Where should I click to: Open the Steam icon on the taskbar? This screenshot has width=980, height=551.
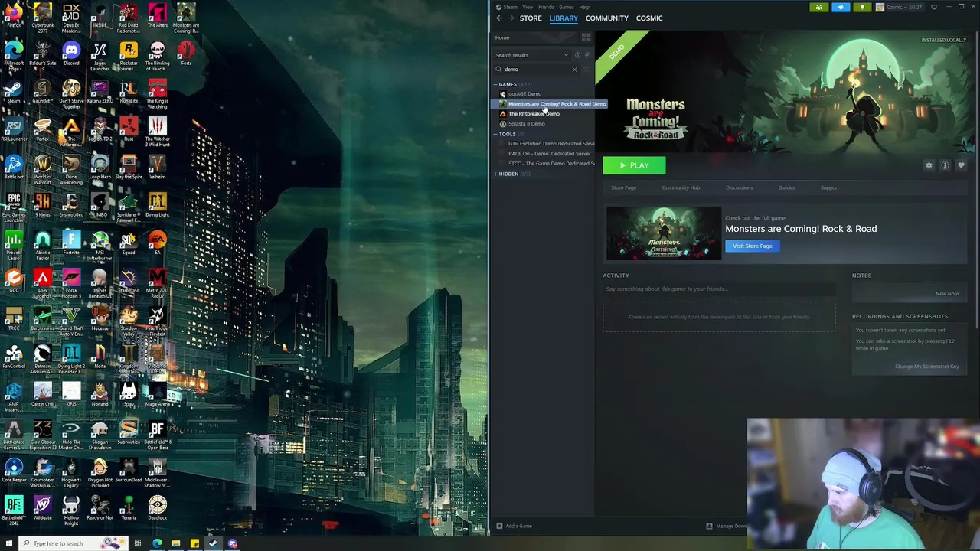pos(213,543)
